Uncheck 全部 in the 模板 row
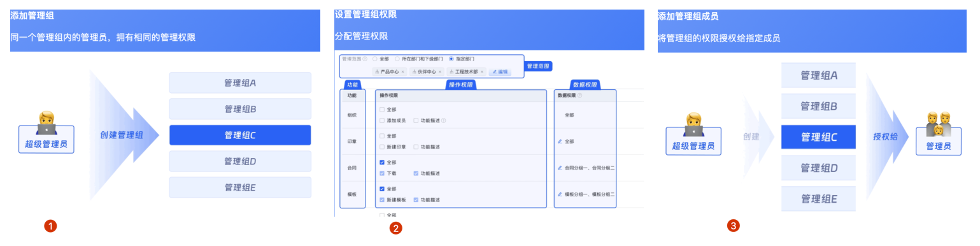 382,189
